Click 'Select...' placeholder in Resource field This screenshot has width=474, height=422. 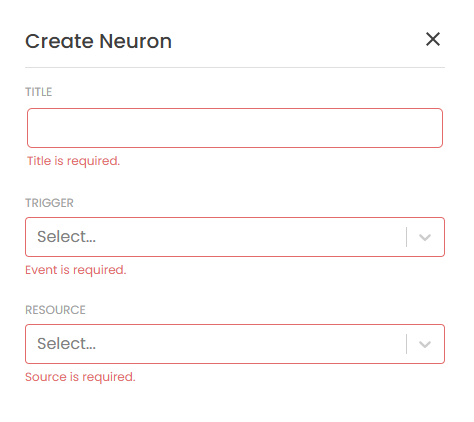pos(66,344)
